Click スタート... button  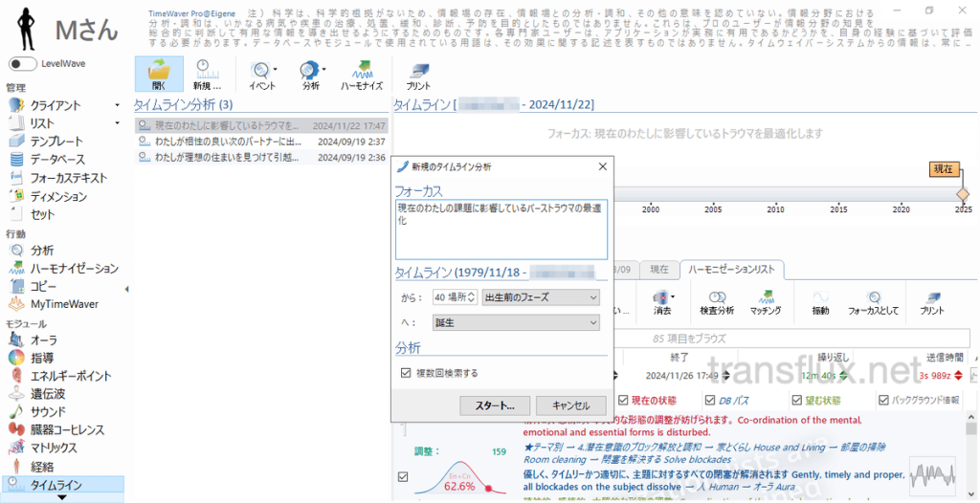tap(495, 405)
